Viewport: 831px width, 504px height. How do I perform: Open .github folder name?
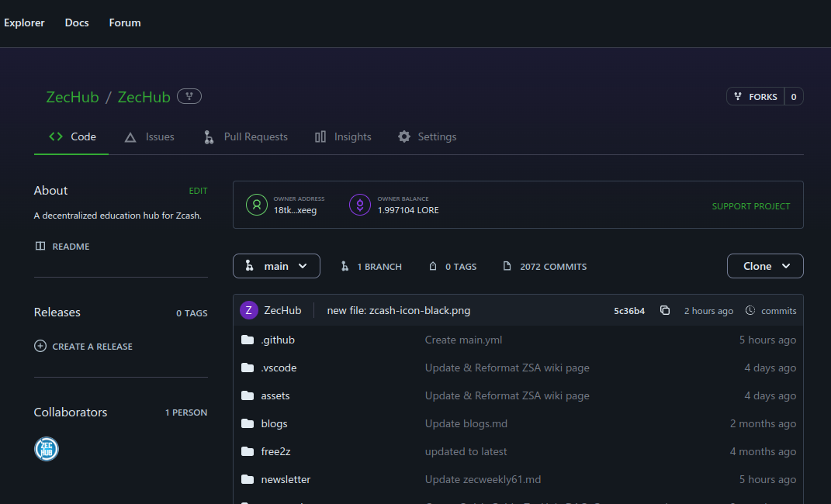[278, 340]
